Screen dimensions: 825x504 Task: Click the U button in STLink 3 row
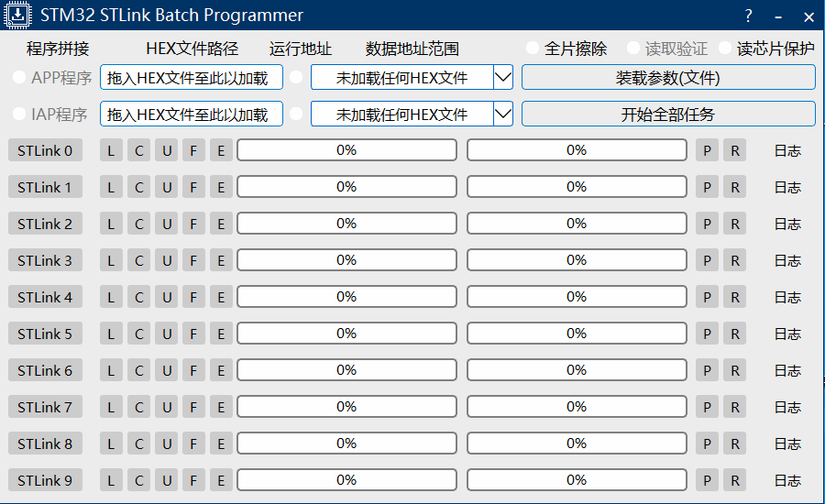pos(166,260)
